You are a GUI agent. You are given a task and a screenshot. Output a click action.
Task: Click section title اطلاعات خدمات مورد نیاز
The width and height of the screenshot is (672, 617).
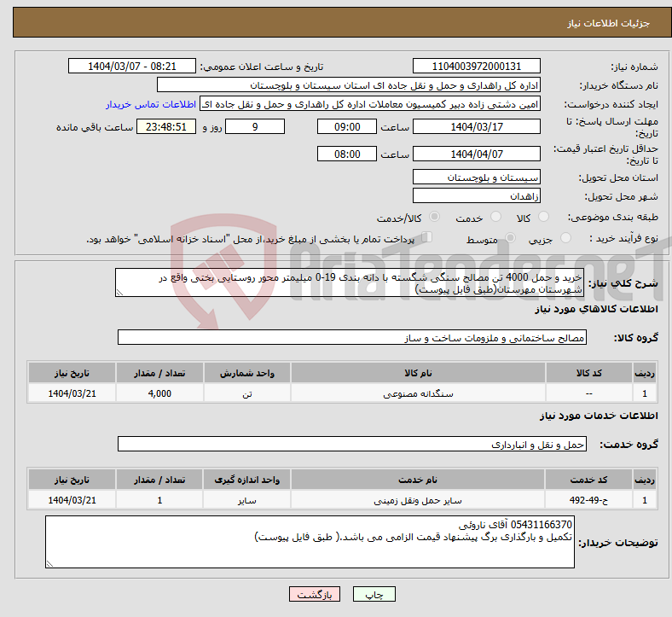click(599, 416)
